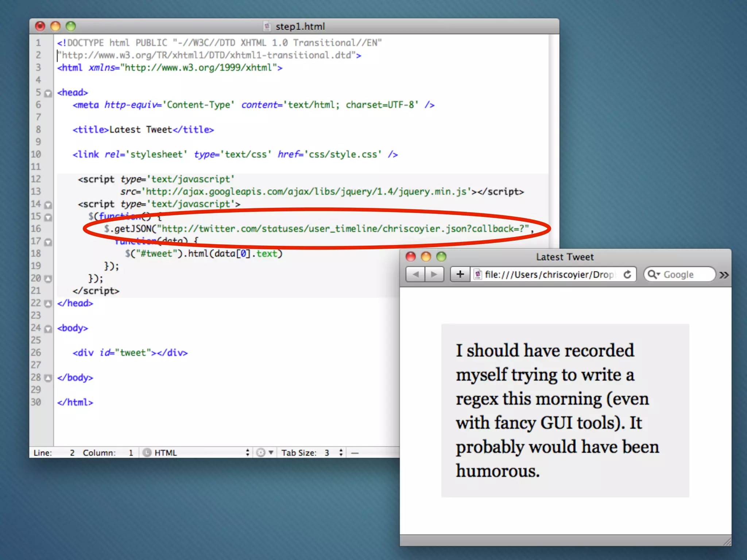Click the double-chevron toolbar overflow icon
The height and width of the screenshot is (560, 747).
point(724,275)
